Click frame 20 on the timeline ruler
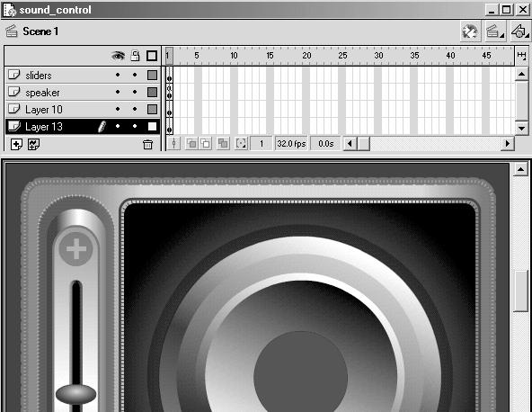Screen dimensions: 532x412 pyautogui.click(x=306, y=56)
